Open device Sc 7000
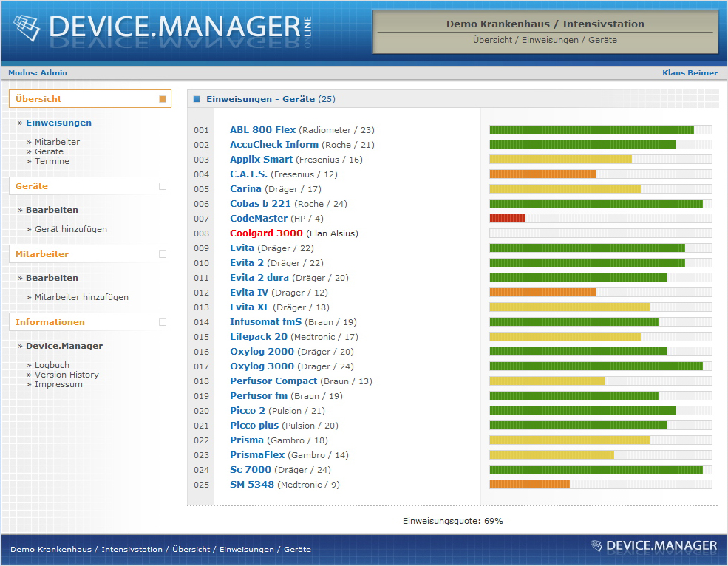 (251, 470)
